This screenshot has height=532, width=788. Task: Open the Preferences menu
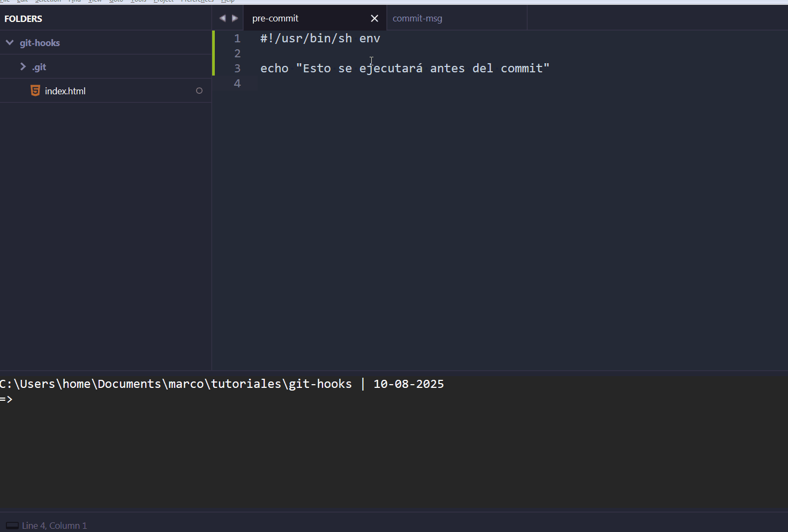coord(197,1)
